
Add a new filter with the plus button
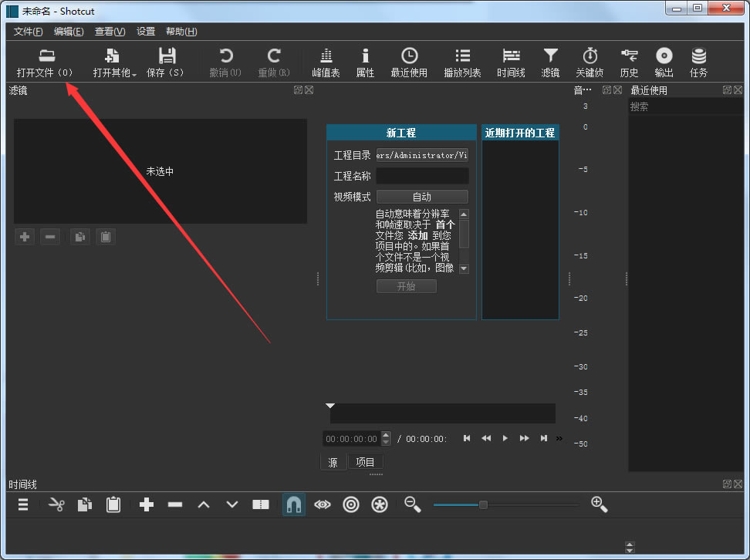[x=24, y=236]
